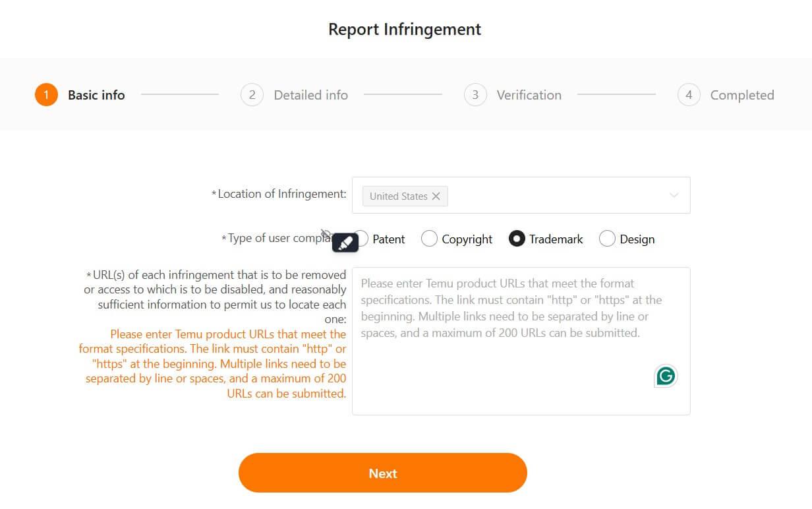The width and height of the screenshot is (812, 509).
Task: Click the blocked cursor icon near complaint label
Action: 325,234
